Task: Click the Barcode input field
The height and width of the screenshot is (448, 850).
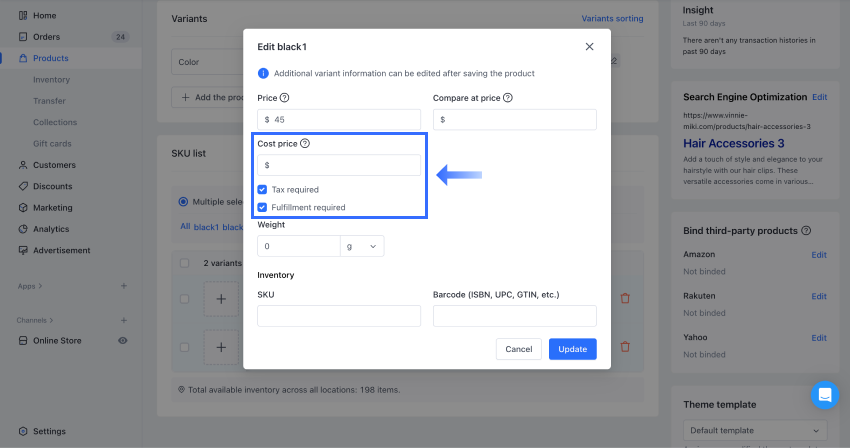Action: (x=514, y=316)
